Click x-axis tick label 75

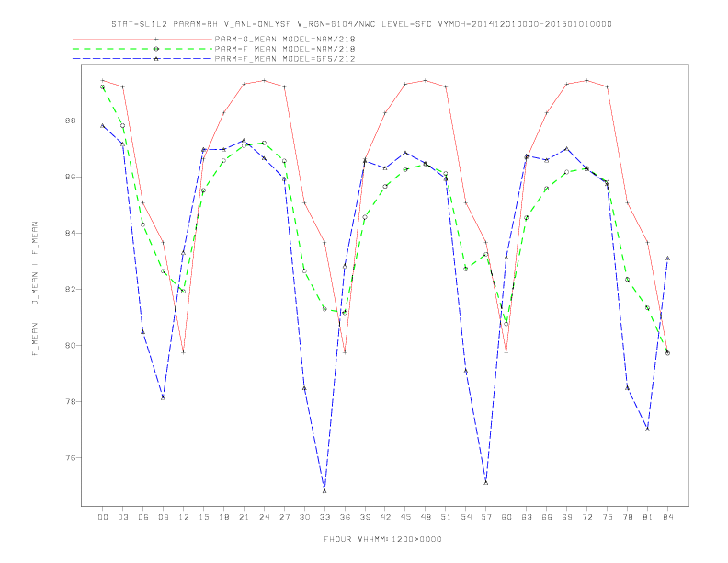pos(608,517)
